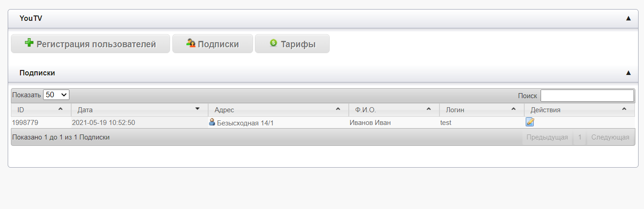Screen dimensions: 644x209
Task: Open the Тарифы section
Action: click(292, 44)
